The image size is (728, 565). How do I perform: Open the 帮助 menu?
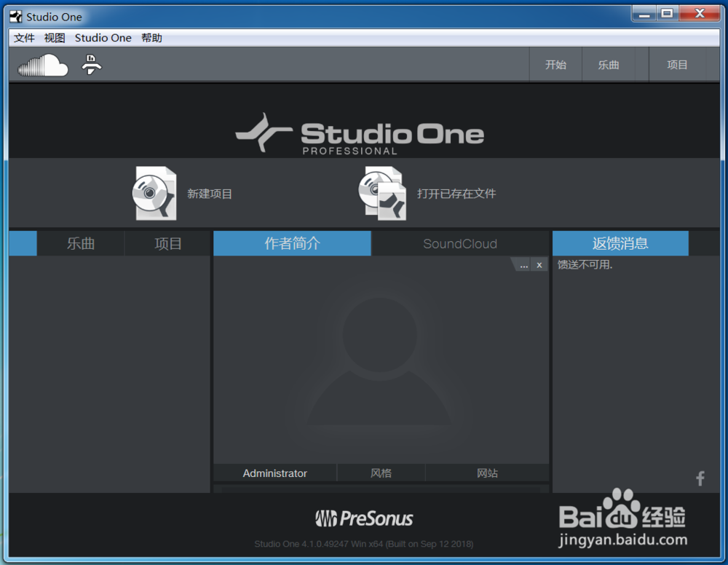(x=152, y=38)
